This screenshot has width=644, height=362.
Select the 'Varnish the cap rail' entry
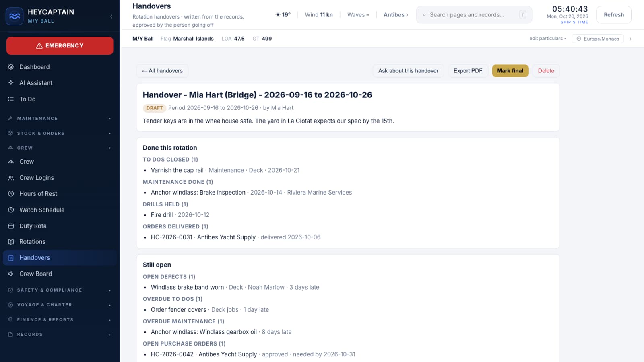click(177, 170)
